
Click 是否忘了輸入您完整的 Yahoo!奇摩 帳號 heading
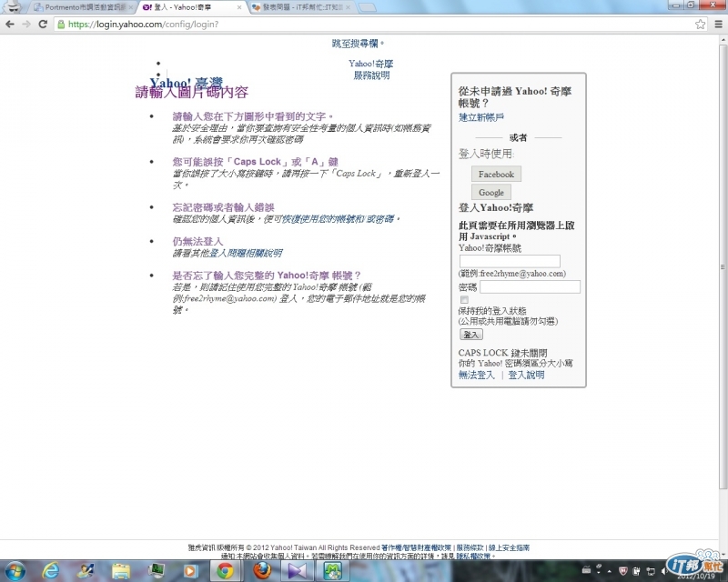tap(266, 276)
